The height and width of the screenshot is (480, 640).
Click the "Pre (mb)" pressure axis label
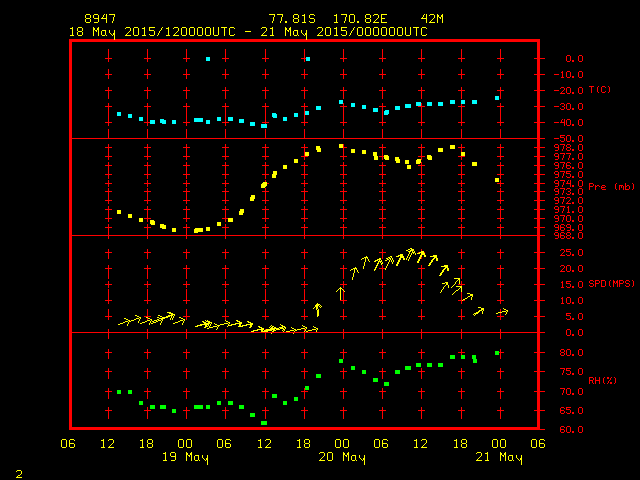click(x=611, y=187)
